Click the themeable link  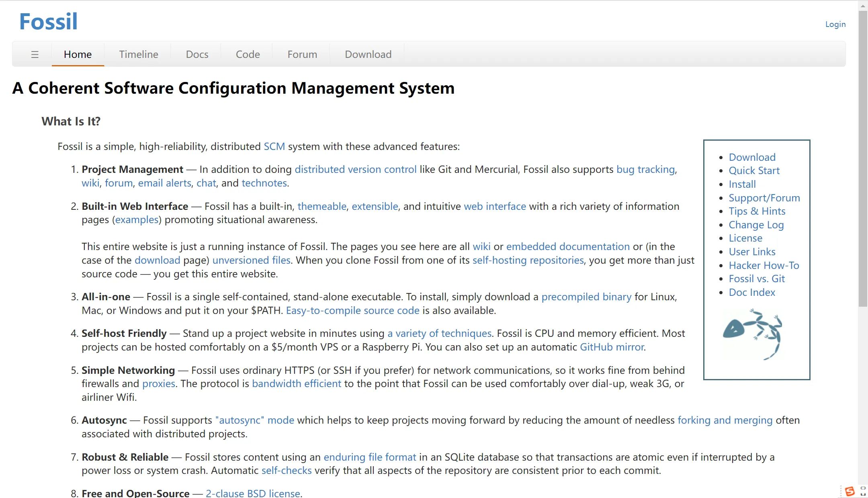pyautogui.click(x=322, y=206)
